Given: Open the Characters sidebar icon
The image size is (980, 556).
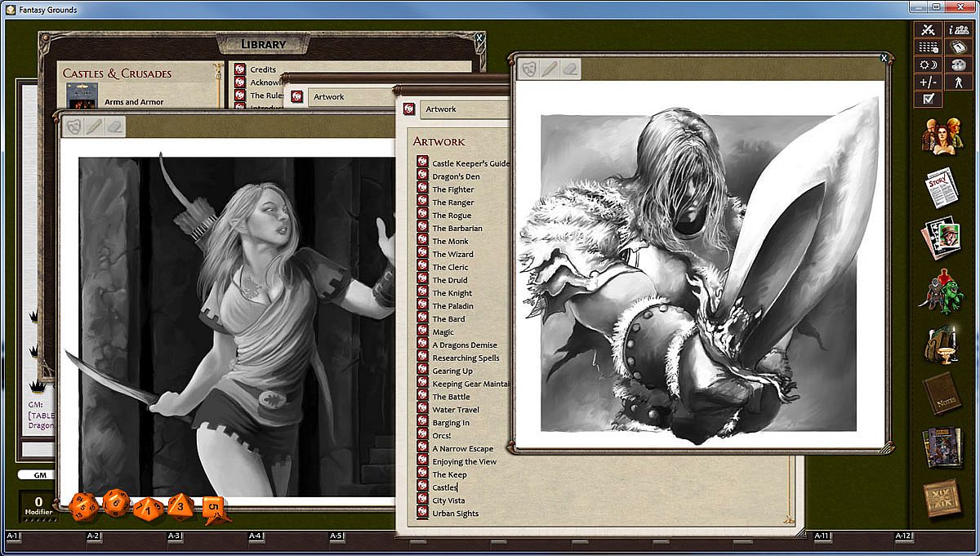Looking at the screenshot, I should tap(942, 136).
